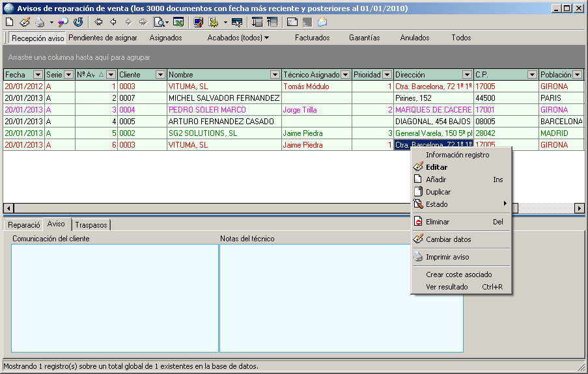
Task: Open the Cliente column filter dropdown
Action: point(160,75)
